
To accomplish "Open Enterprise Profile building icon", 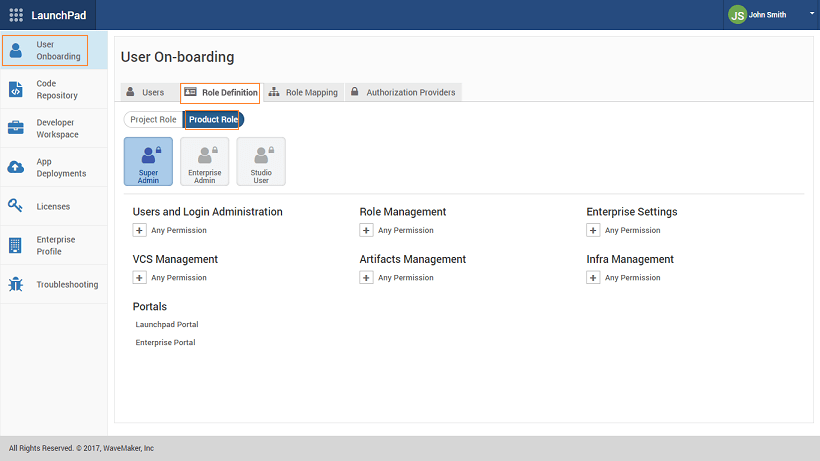I will [16, 245].
